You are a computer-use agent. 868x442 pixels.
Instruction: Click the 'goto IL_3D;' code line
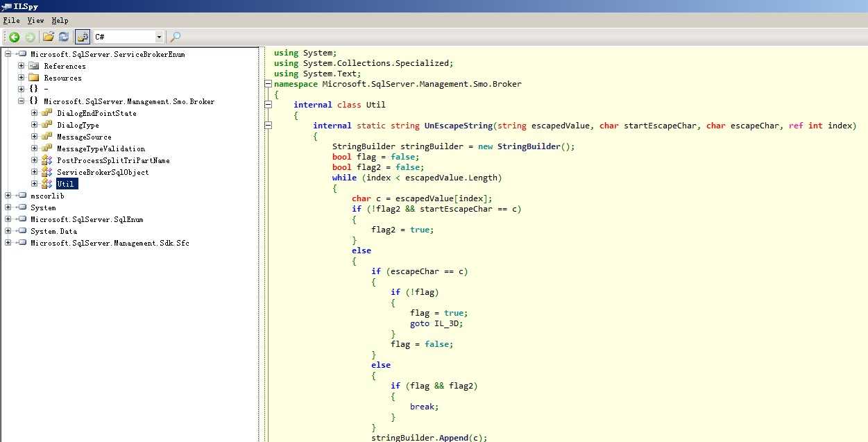(436, 323)
